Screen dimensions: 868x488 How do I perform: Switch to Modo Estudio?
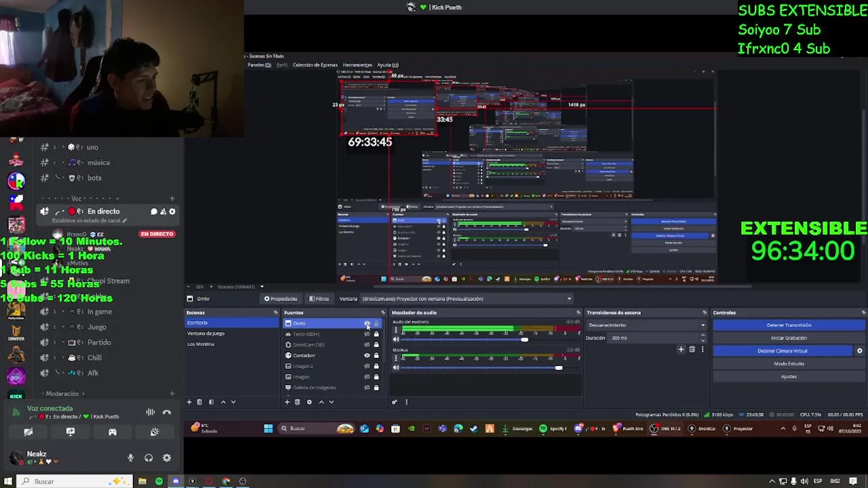(x=789, y=364)
